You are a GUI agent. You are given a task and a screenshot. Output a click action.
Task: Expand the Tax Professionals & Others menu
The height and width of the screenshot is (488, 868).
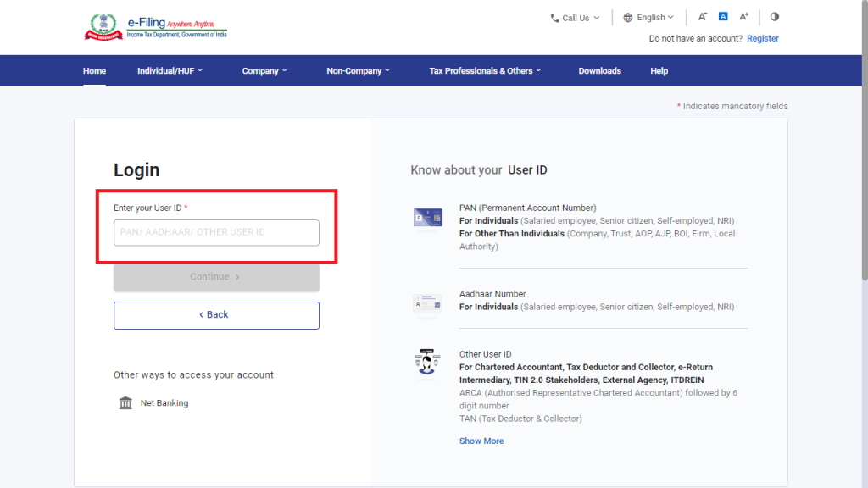[x=484, y=70]
